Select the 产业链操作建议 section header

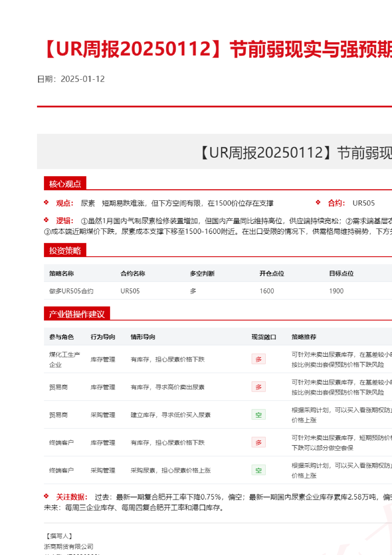point(77,314)
